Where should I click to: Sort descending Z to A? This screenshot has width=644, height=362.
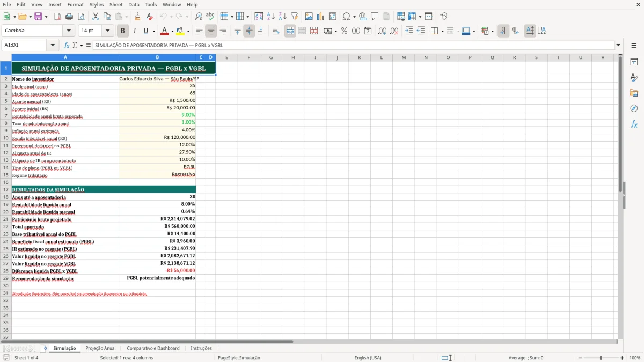[x=283, y=17]
